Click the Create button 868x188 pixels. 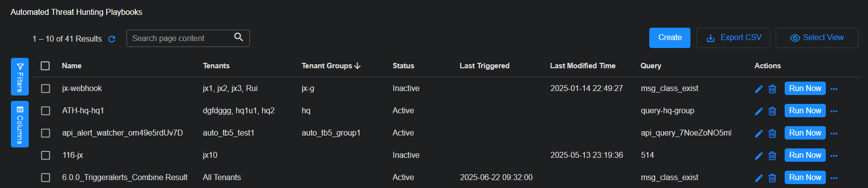(x=670, y=38)
